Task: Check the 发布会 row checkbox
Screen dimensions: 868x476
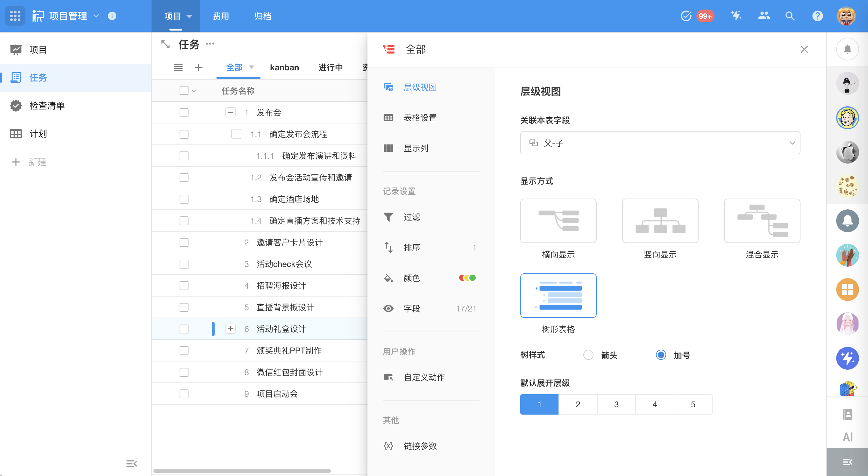Action: click(x=184, y=112)
